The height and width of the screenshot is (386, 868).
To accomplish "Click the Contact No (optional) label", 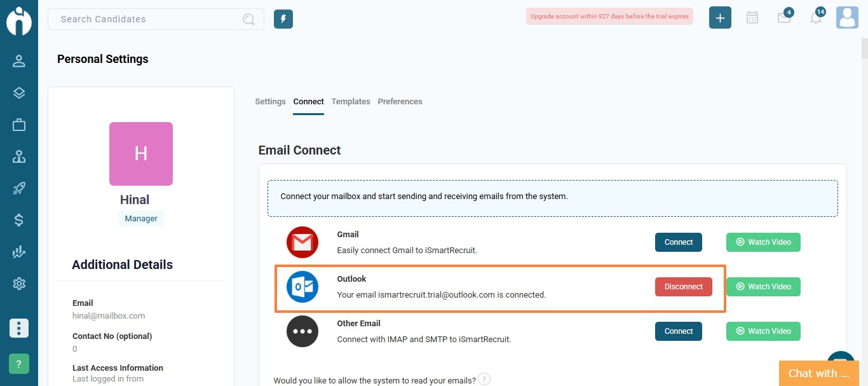I will [112, 336].
